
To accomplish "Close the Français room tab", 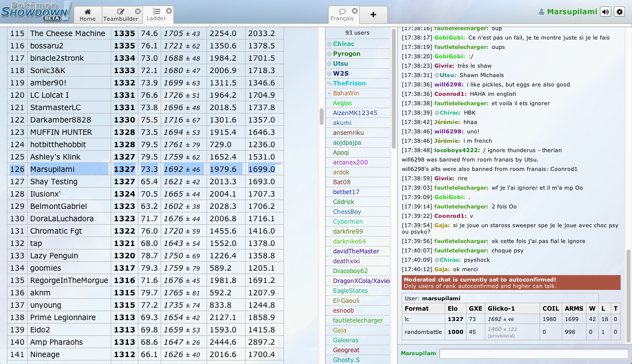I will click(x=354, y=11).
